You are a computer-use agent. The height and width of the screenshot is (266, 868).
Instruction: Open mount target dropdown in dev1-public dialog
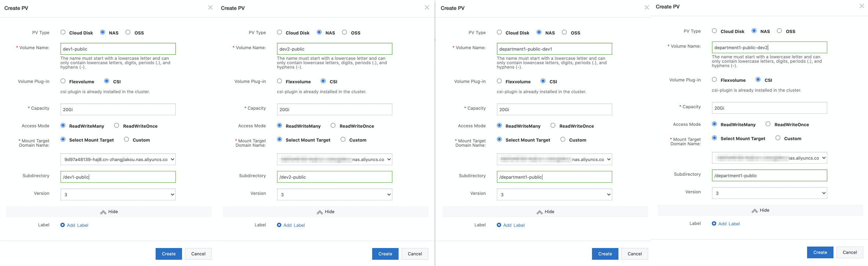pos(118,159)
